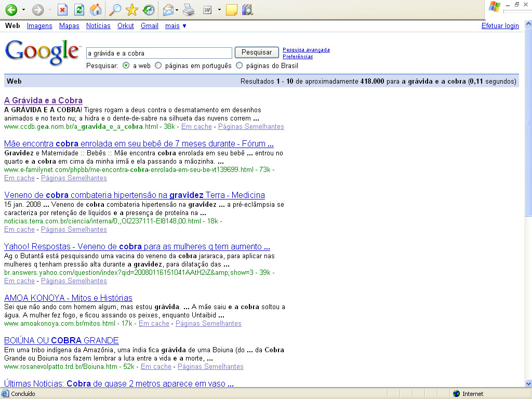This screenshot has width=532, height=399.
Task: Open the Favorites star icon
Action: (x=132, y=10)
